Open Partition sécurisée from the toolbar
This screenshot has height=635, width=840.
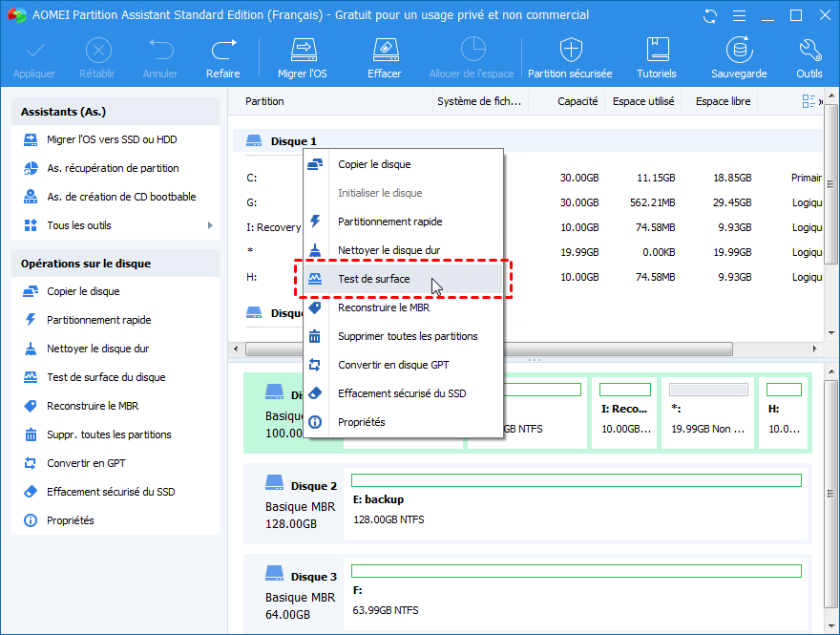click(570, 51)
